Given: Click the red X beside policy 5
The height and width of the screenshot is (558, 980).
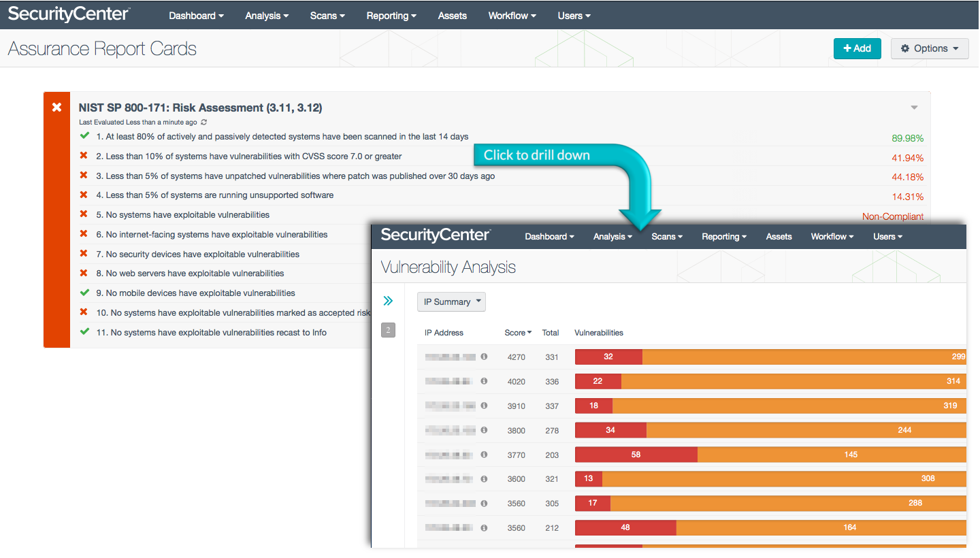Looking at the screenshot, I should coord(84,214).
